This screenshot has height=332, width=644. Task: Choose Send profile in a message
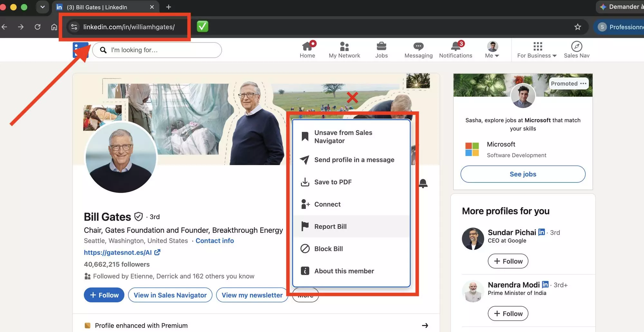click(x=351, y=160)
